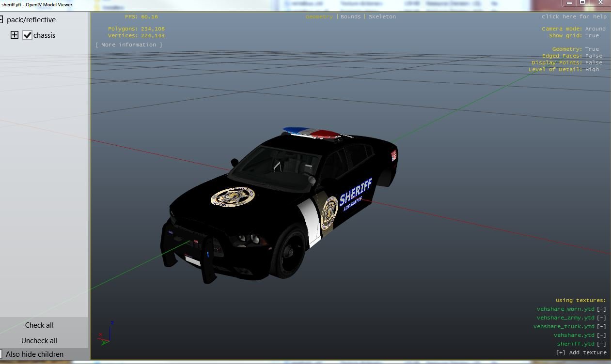Toggle the Geometry True setting
Viewport: 611px width, 364px height.
592,49
